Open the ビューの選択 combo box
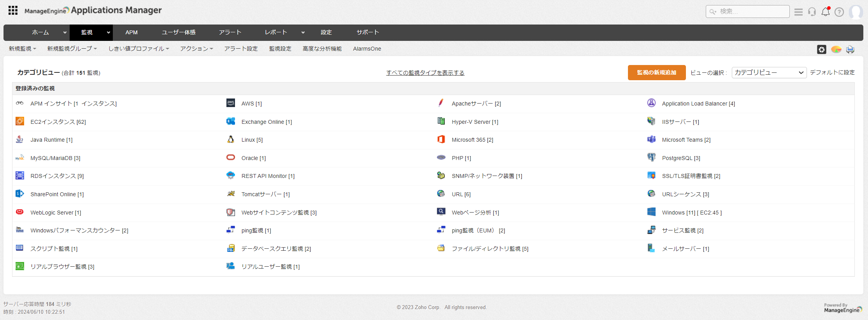Viewport: 868px width, 320px height. click(x=769, y=73)
